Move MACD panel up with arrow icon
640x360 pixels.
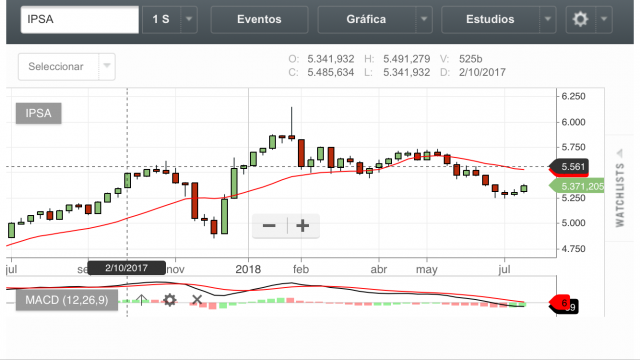[142, 300]
